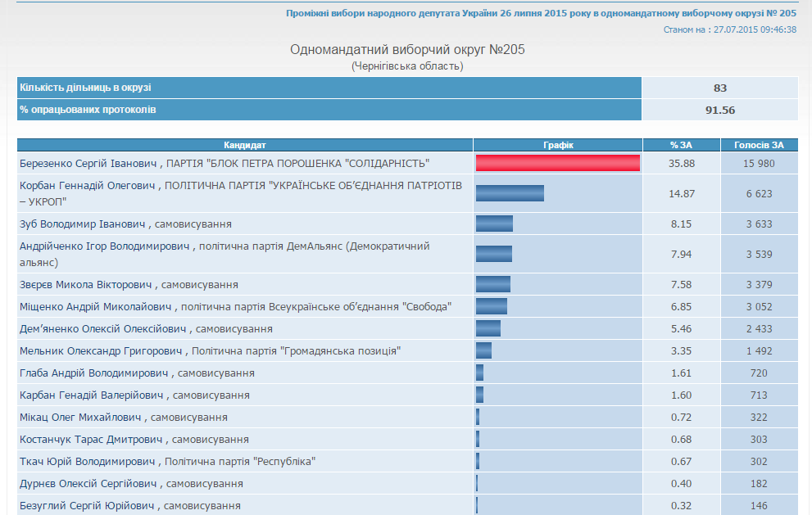Select Дем'яненко Олексій Олексійович's name
Image resolution: width=812 pixels, height=515 pixels.
coord(102,329)
